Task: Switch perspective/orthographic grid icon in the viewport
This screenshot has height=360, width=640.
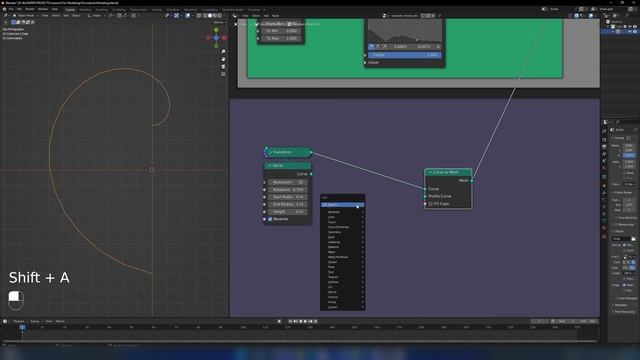Action: click(x=223, y=74)
